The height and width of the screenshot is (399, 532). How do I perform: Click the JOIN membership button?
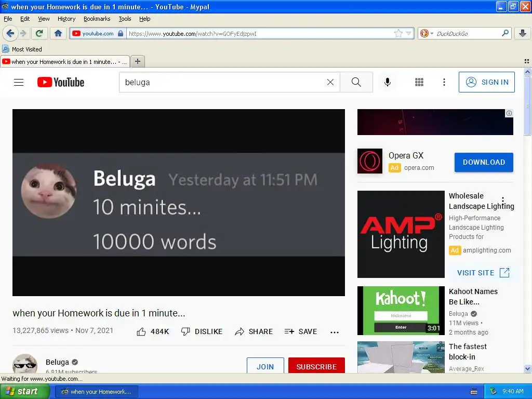(x=265, y=366)
